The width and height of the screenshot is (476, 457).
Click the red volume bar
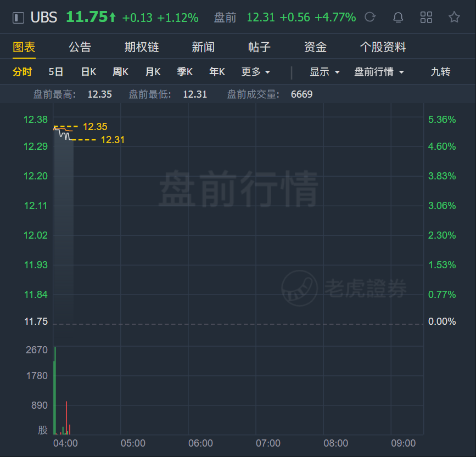(x=66, y=418)
